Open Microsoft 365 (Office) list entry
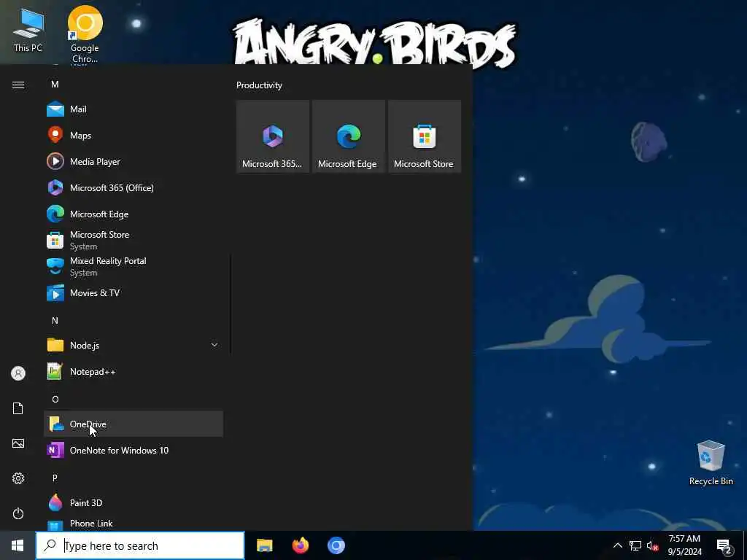Viewport: 747px width, 560px height. tap(133, 187)
